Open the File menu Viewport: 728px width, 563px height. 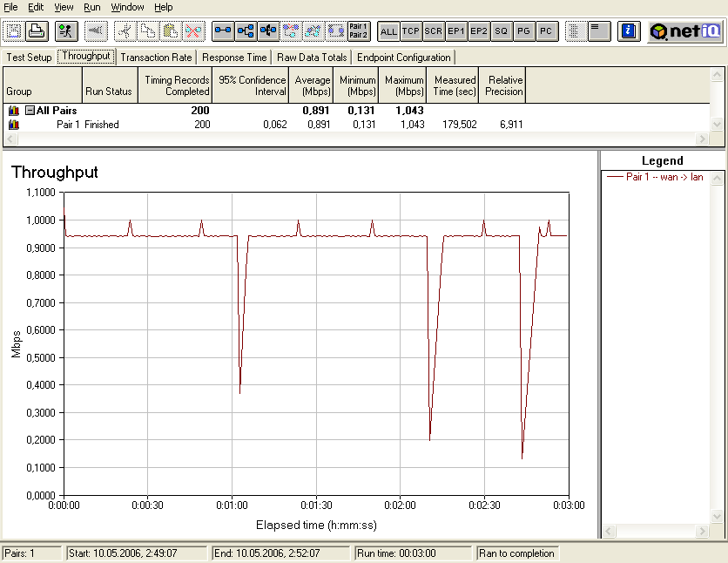pyautogui.click(x=10, y=7)
